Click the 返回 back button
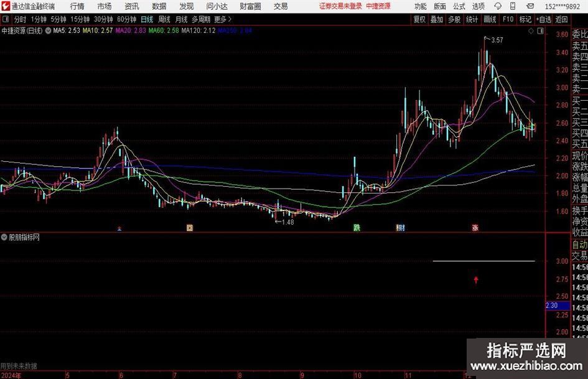This screenshot has width=588, height=379. [x=561, y=19]
